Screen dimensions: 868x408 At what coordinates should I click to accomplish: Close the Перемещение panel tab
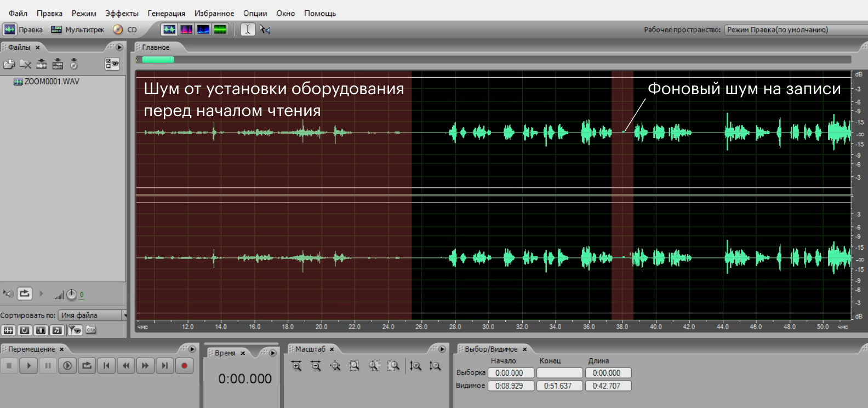point(62,349)
